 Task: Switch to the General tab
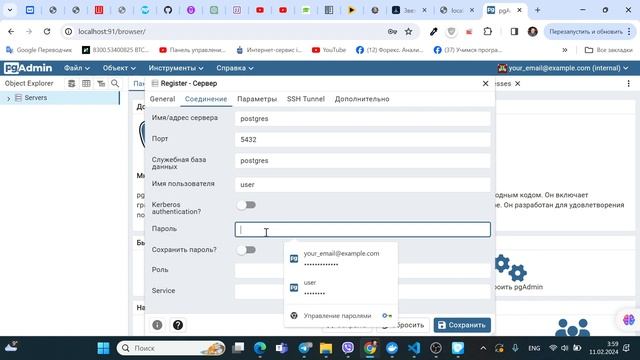(x=162, y=99)
